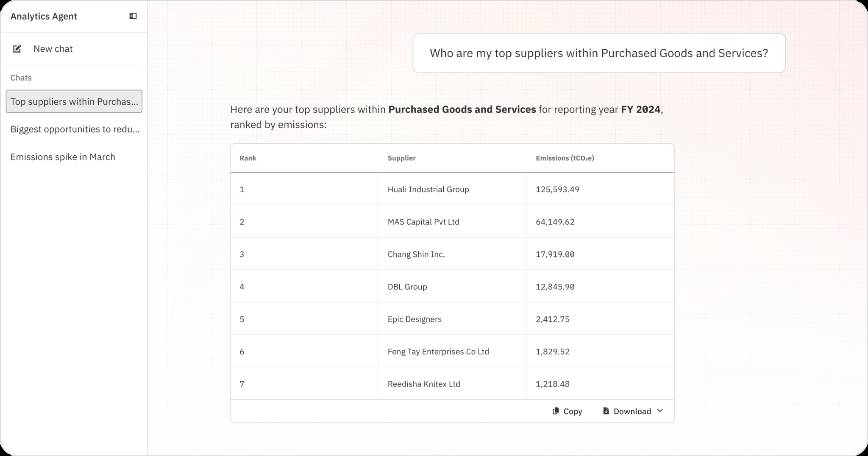The image size is (868, 456).
Task: Open 'Biggest opportunities to redu...' chat
Action: (x=74, y=129)
